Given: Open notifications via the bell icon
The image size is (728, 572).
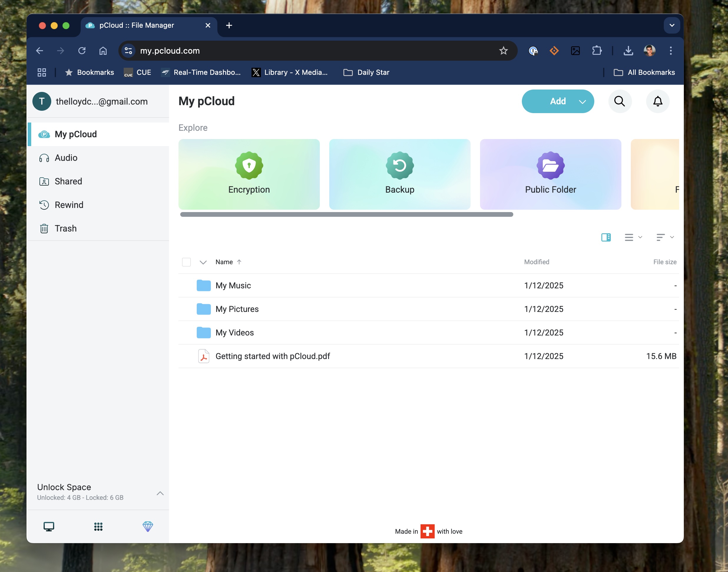Looking at the screenshot, I should tap(657, 101).
